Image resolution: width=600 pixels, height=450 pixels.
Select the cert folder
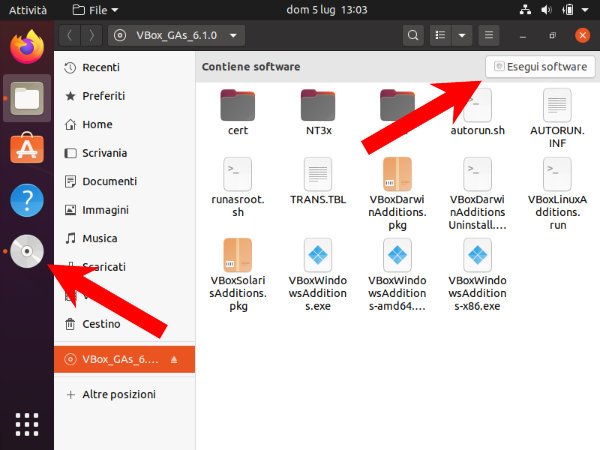(238, 112)
